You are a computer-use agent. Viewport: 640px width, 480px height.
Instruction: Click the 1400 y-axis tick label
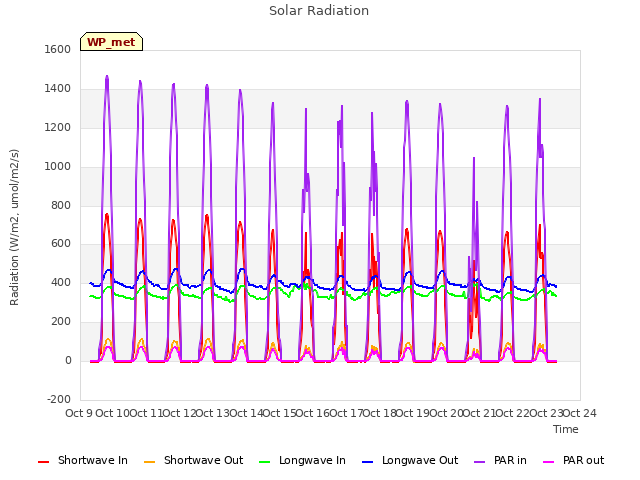point(58,88)
